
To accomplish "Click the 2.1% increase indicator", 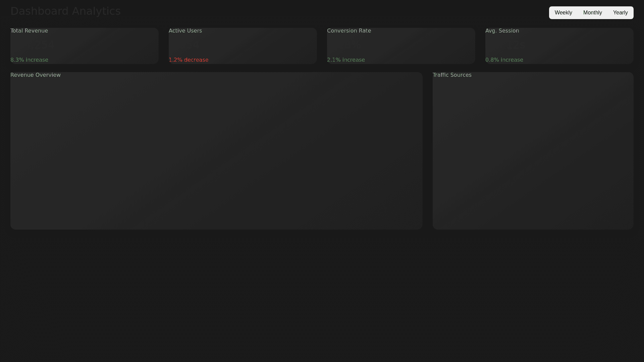I will pyautogui.click(x=346, y=60).
